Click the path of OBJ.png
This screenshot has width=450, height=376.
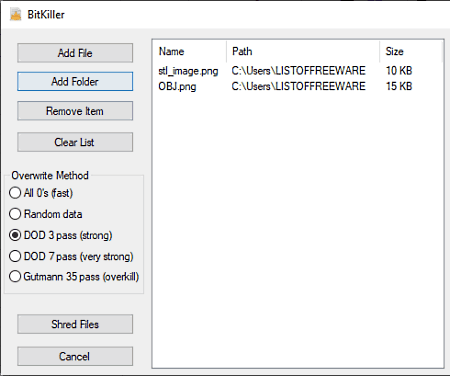(x=299, y=86)
